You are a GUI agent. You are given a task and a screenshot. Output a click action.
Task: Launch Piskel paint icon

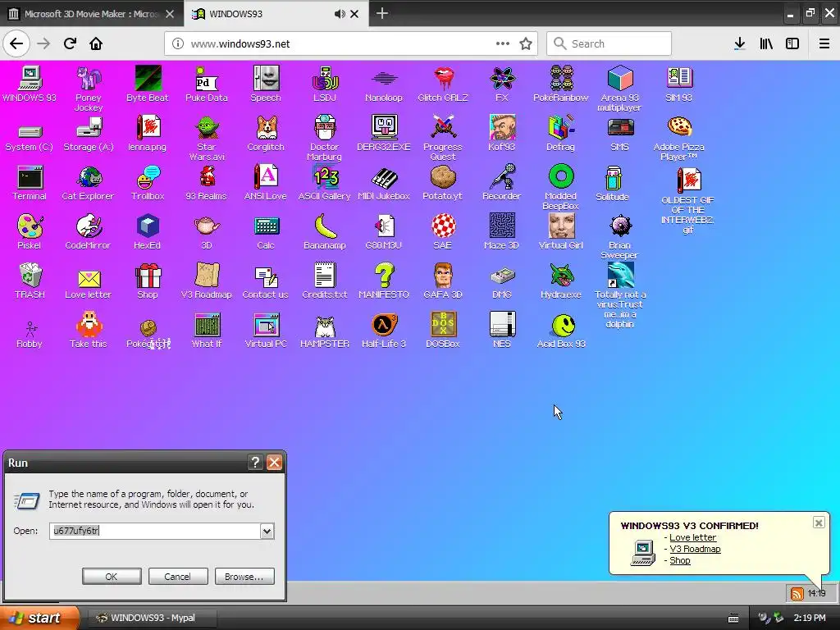click(x=30, y=226)
